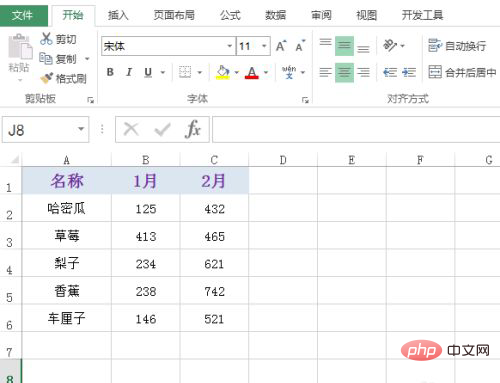Click 合并后居中 merge and center
Image resolution: width=500 pixels, height=383 pixels.
coord(462,72)
